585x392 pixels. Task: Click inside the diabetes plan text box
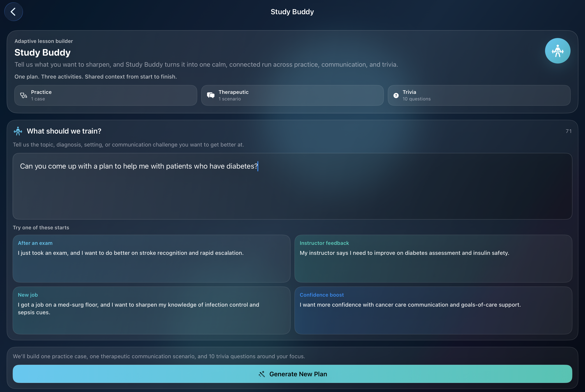(x=292, y=186)
